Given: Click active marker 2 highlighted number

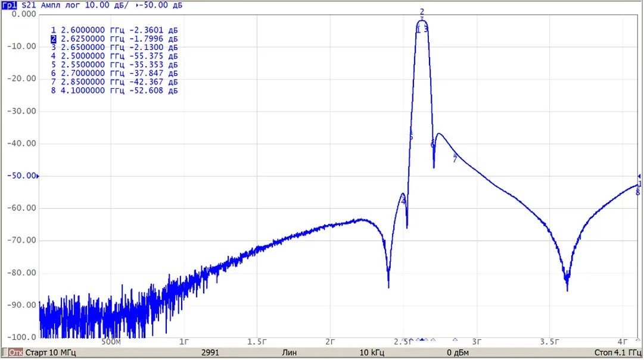Looking at the screenshot, I should 54,39.
